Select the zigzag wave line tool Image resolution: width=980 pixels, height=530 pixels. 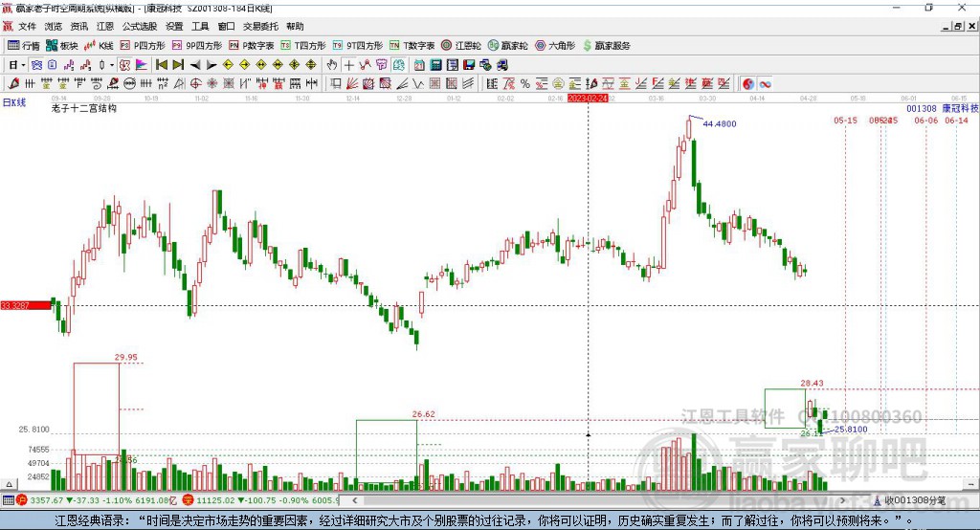coord(418,84)
